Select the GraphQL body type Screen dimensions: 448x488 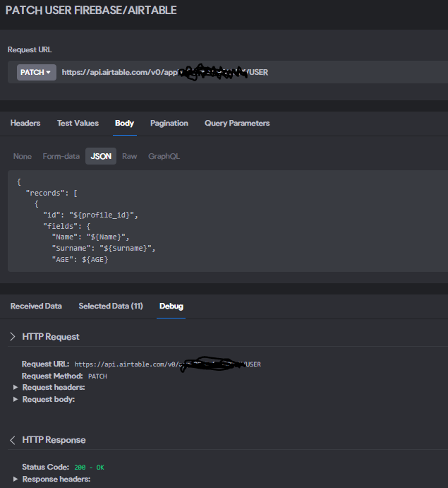point(164,156)
